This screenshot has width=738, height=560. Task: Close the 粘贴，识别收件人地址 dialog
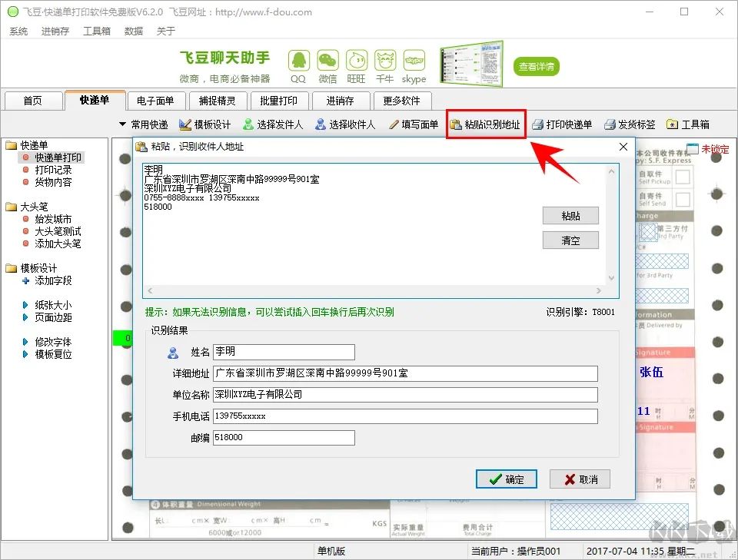623,147
